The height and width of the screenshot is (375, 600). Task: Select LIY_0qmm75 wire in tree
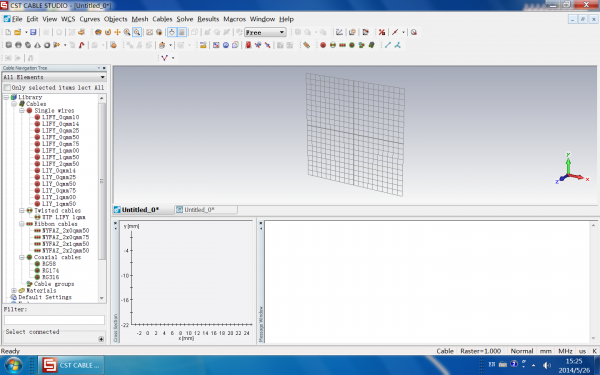[x=59, y=191]
